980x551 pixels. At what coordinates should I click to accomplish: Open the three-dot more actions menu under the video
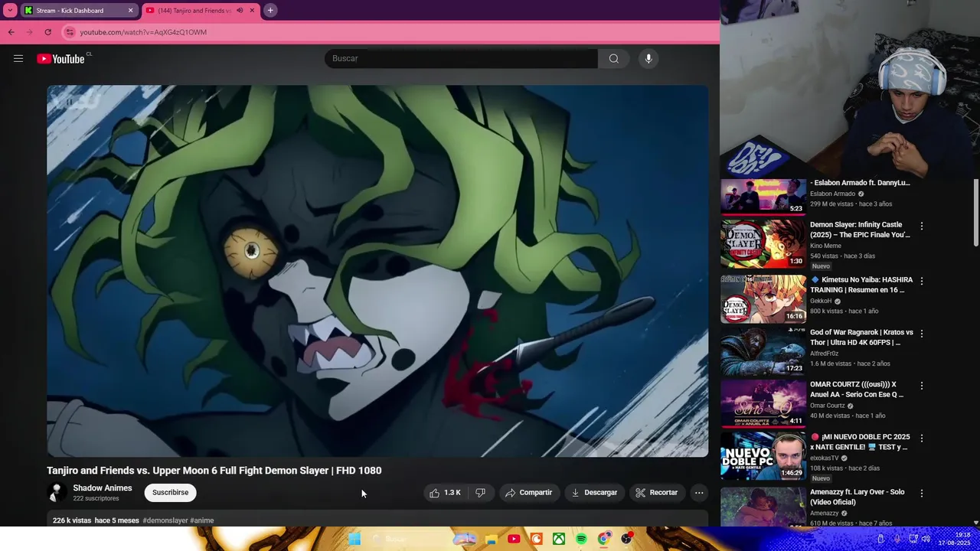pos(699,493)
